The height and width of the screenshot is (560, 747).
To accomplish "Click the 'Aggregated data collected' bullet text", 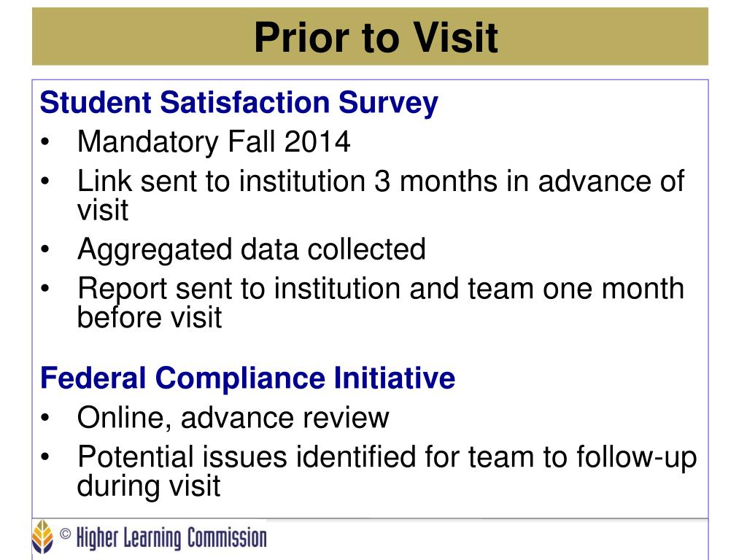I will 252,249.
